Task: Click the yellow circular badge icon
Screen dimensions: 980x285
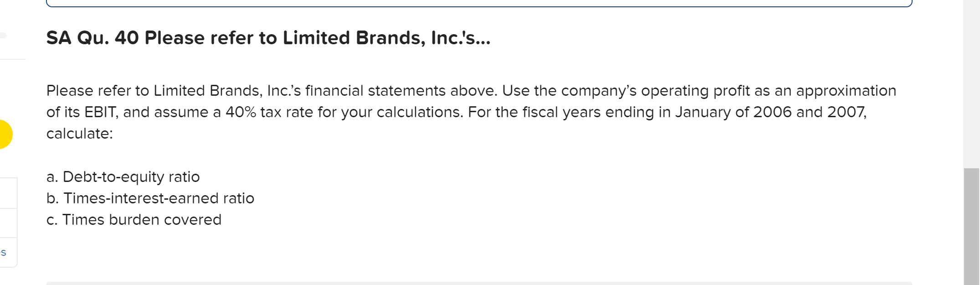Action: click(4, 134)
